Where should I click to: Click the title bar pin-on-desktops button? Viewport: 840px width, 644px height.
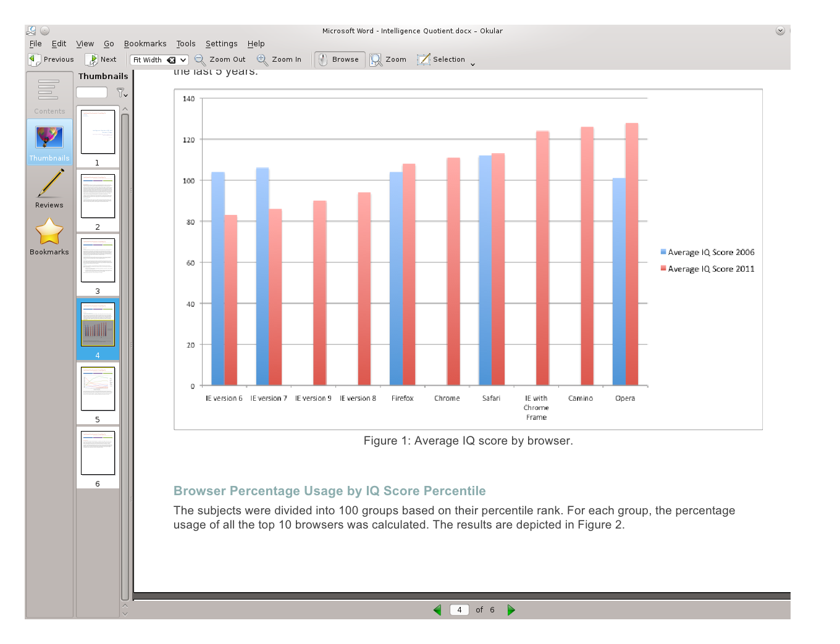44,30
